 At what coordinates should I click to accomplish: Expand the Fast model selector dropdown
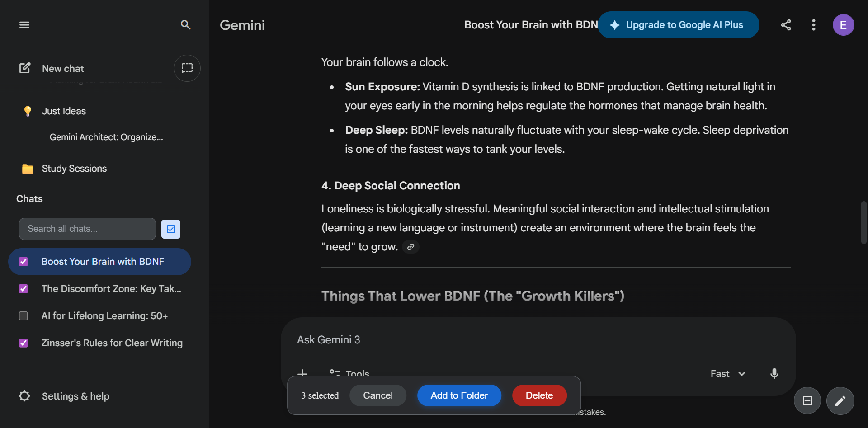click(x=727, y=374)
